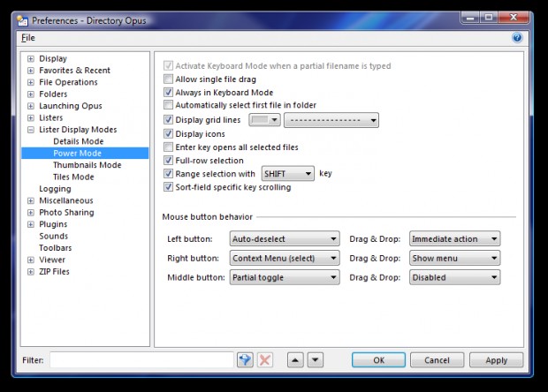The width and height of the screenshot is (548, 392).
Task: Click into the Filter text field
Action: click(141, 360)
